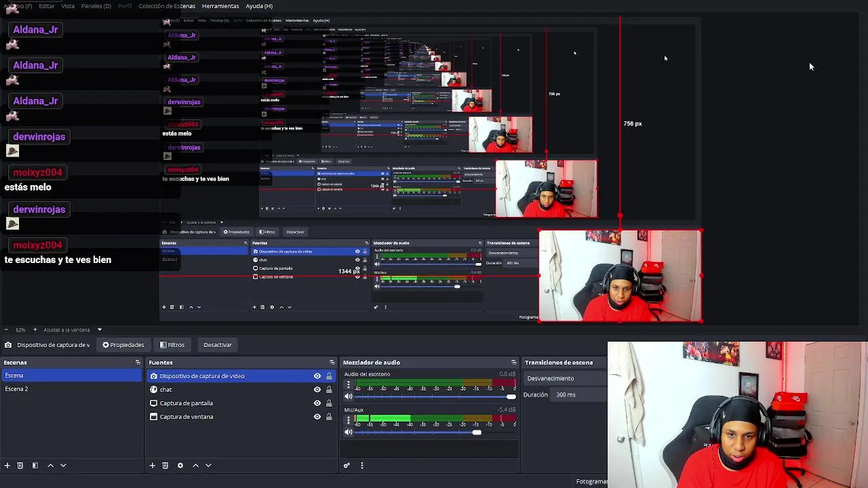Click the -5.4 dB level readout

(x=507, y=410)
